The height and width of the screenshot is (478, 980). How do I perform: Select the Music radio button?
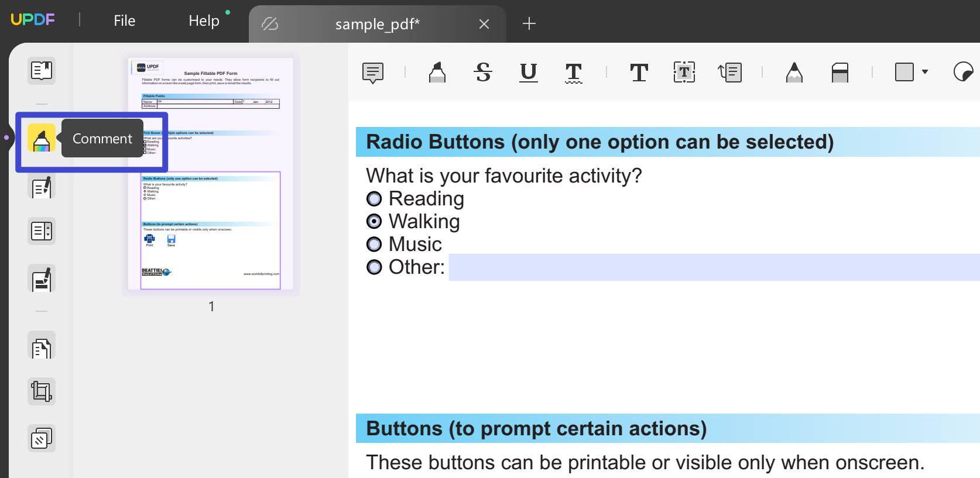click(x=374, y=244)
